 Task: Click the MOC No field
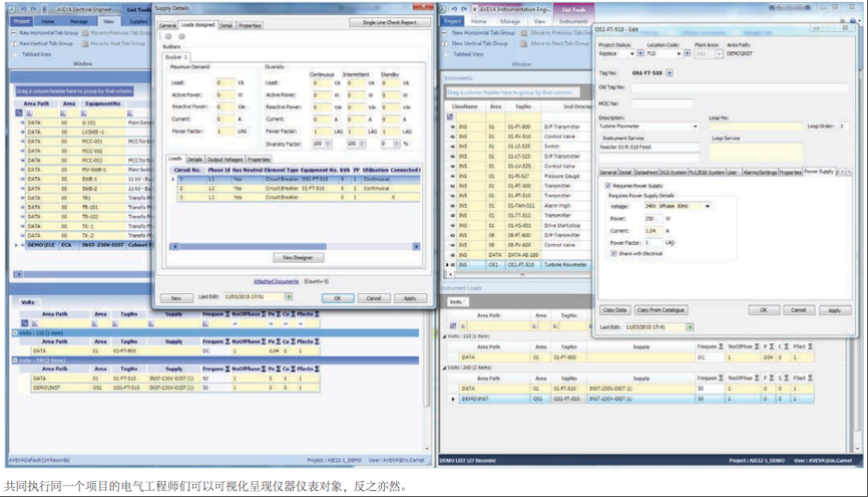pyautogui.click(x=662, y=103)
